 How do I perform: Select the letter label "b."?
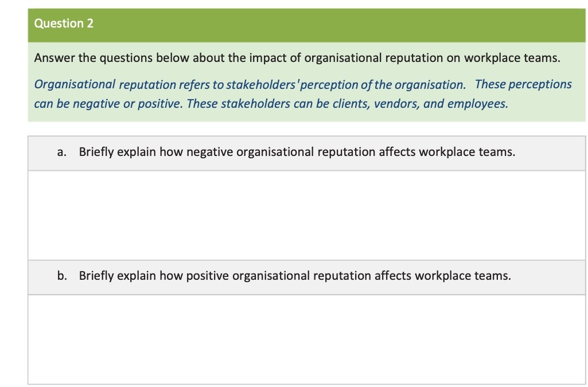(63, 276)
